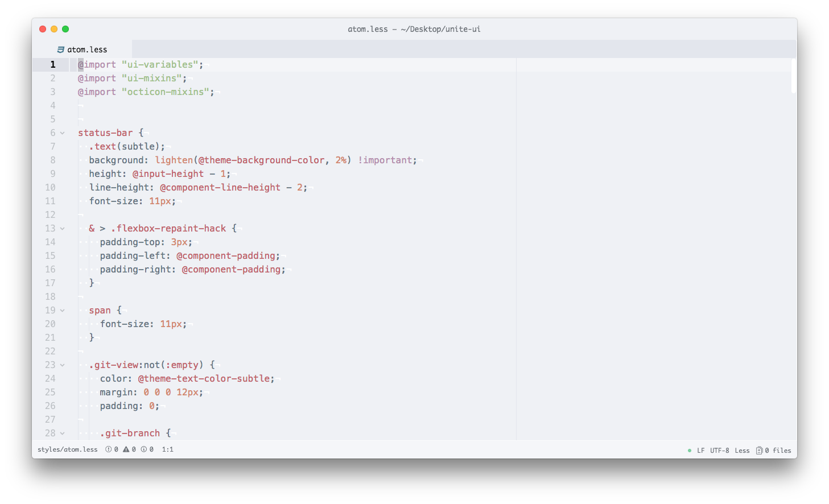Close the Atom window with red button
Screen dimensions: 829x504
[x=43, y=29]
